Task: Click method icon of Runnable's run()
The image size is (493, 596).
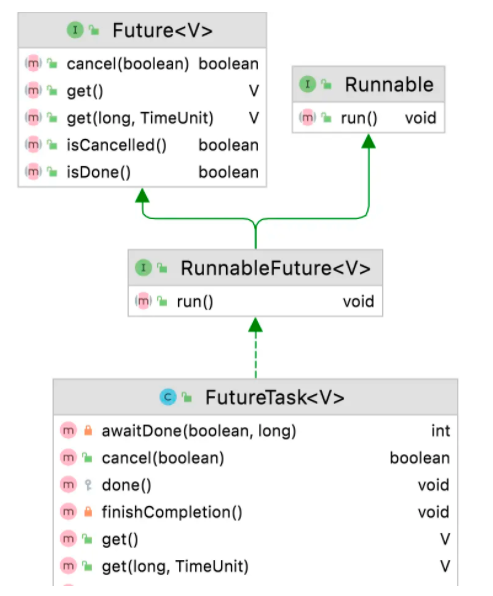Action: 307,118
